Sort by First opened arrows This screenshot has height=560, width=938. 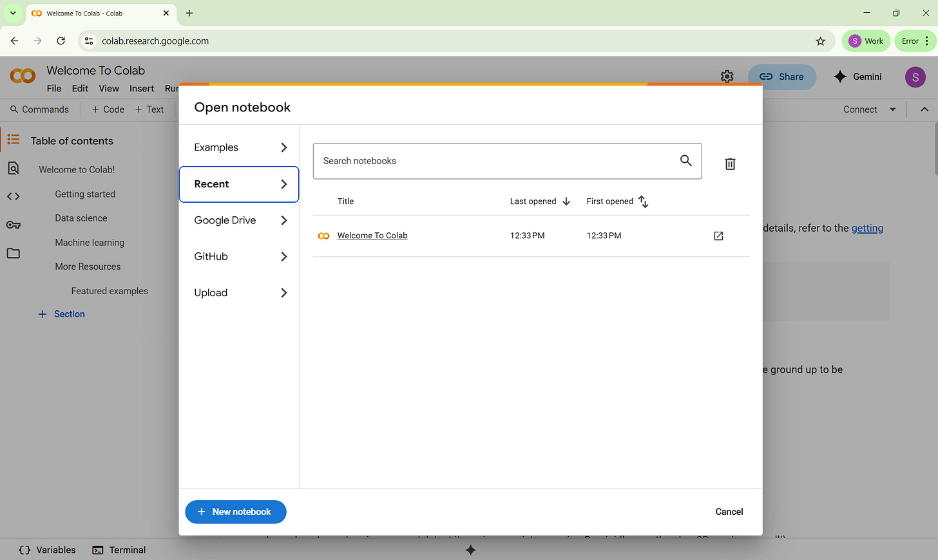(x=643, y=201)
